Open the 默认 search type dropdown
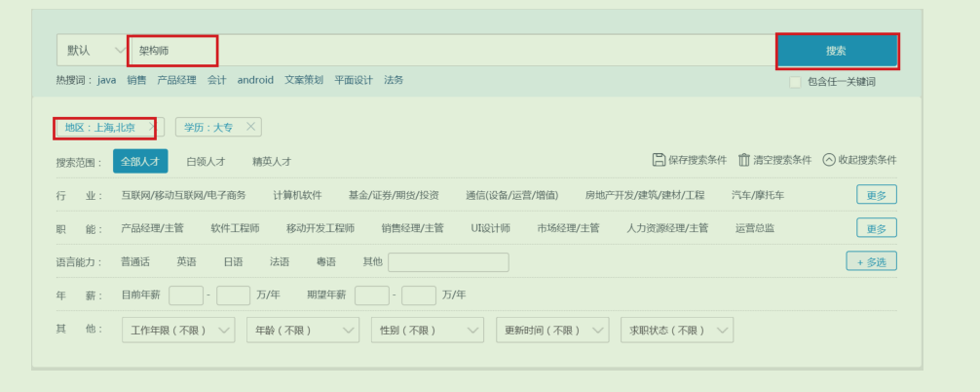Screen dimensions: 980x392 tap(93, 51)
